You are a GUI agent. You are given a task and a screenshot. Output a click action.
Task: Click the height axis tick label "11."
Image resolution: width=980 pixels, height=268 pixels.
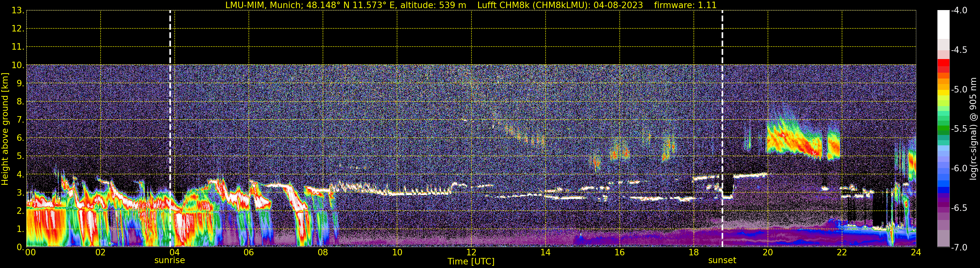point(18,47)
